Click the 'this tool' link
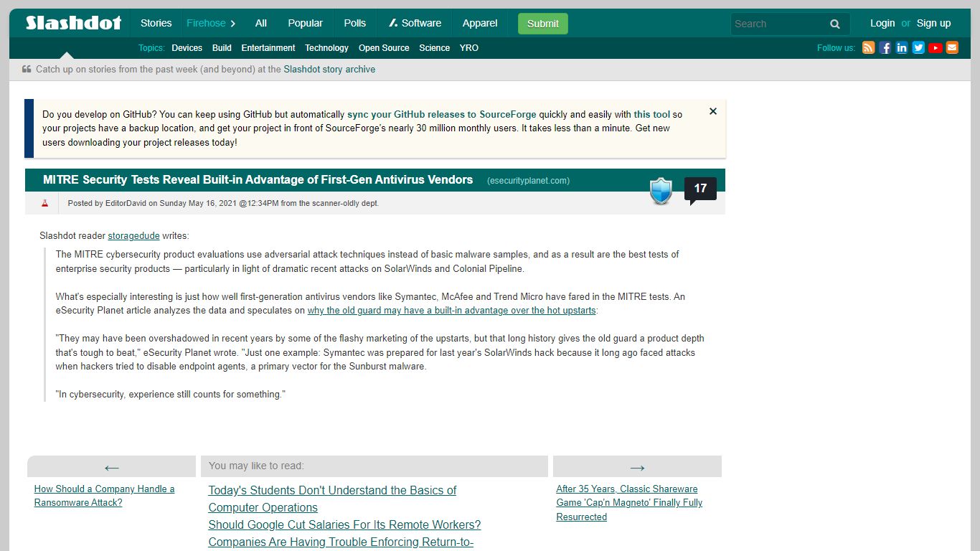Viewport: 980px width, 551px height. point(651,114)
